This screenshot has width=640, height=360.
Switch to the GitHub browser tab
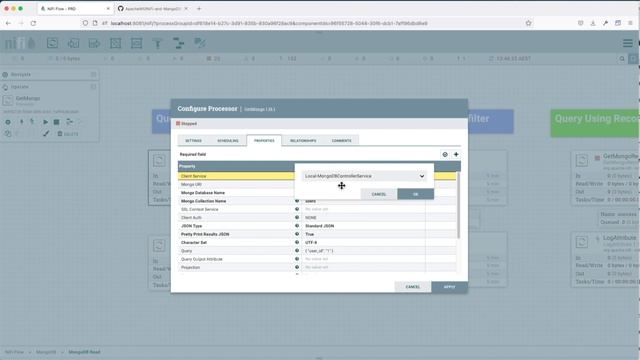click(x=153, y=8)
